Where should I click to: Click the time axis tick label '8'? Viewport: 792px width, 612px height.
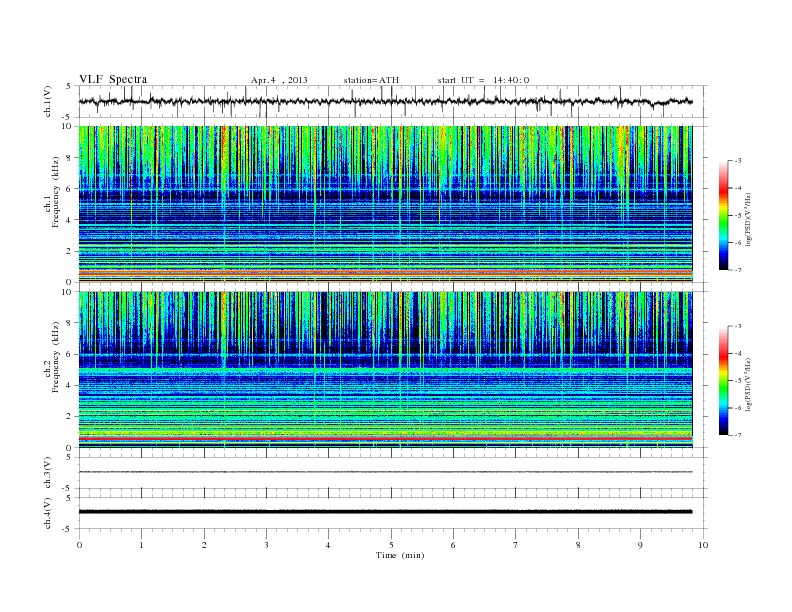pos(578,545)
